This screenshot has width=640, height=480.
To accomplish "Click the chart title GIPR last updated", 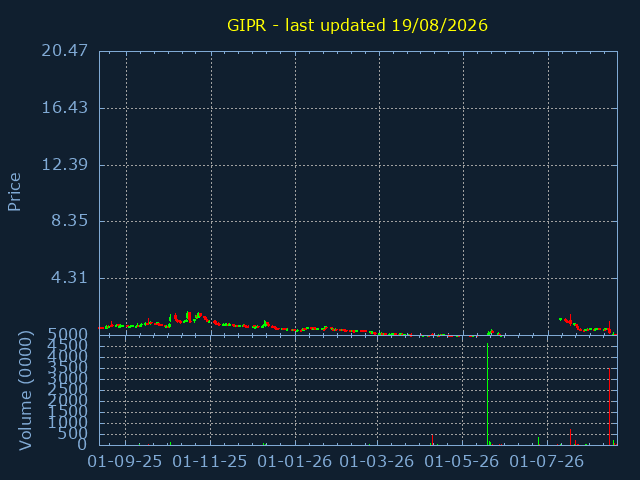I will coord(357,25).
